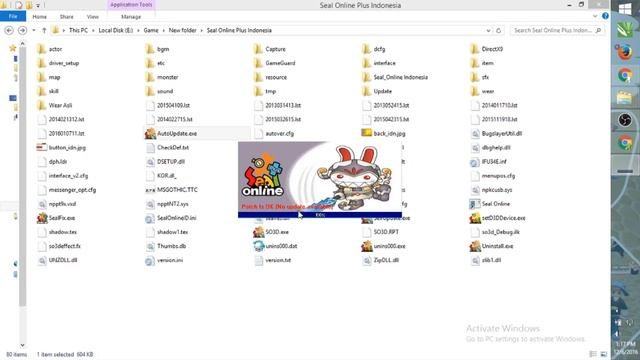The width and height of the screenshot is (640, 360).
Task: Select the back_idn.jpg image file
Action: (384, 133)
